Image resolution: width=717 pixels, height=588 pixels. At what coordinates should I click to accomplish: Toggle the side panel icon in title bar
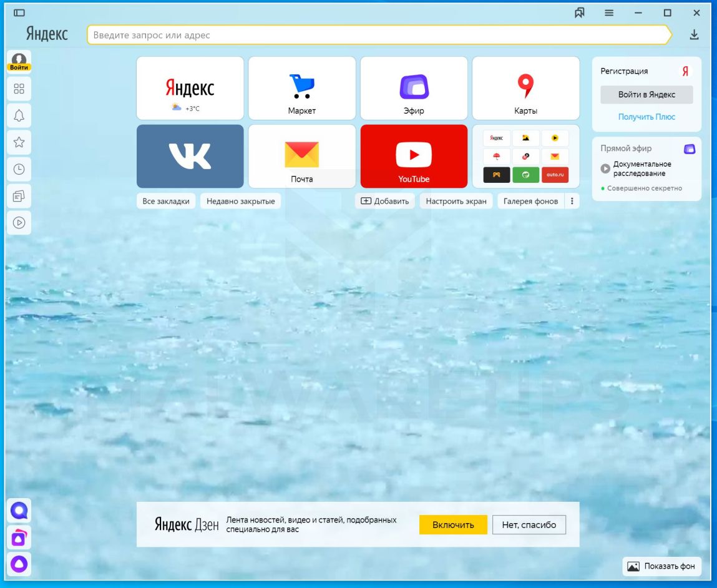(x=19, y=13)
